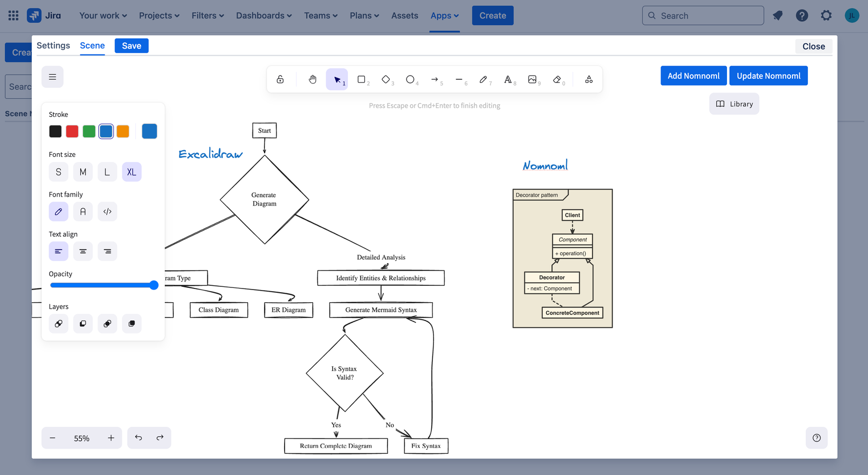Open the Excalidraw hamburger menu
Screen dimensions: 868x475
point(52,77)
